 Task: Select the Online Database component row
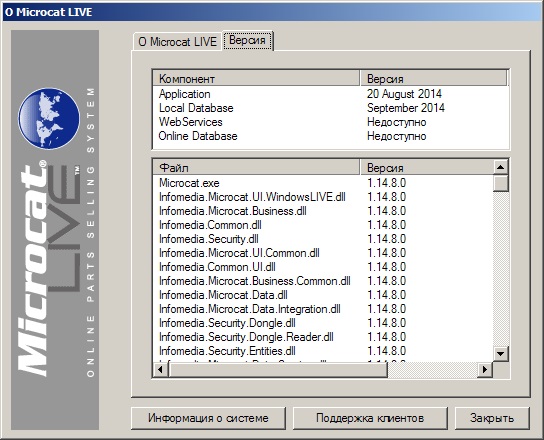point(331,136)
